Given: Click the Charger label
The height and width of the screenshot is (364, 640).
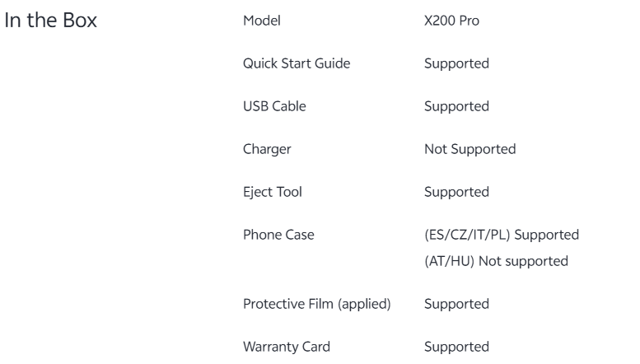Looking at the screenshot, I should (x=267, y=149).
